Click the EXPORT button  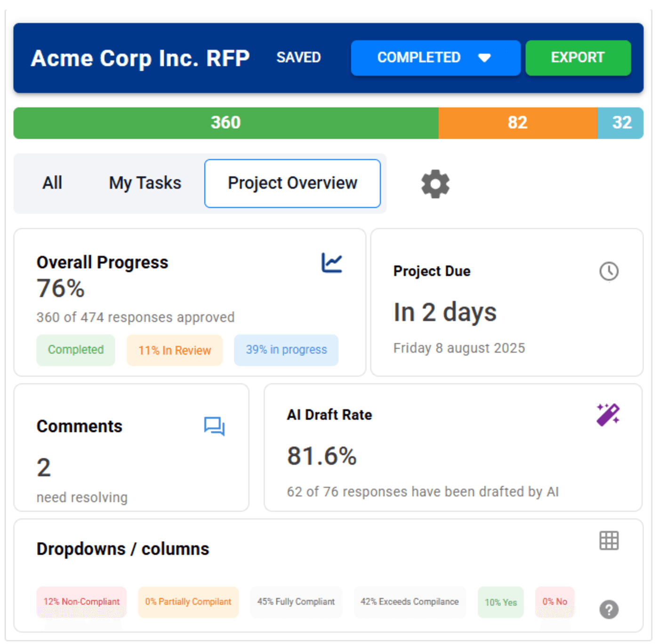coord(578,58)
